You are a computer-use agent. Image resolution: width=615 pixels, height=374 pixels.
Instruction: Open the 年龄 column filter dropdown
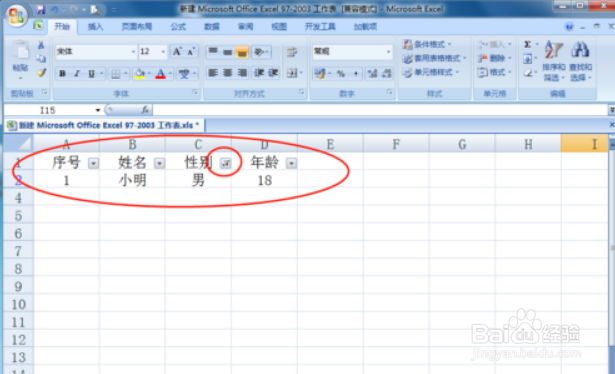(x=291, y=163)
